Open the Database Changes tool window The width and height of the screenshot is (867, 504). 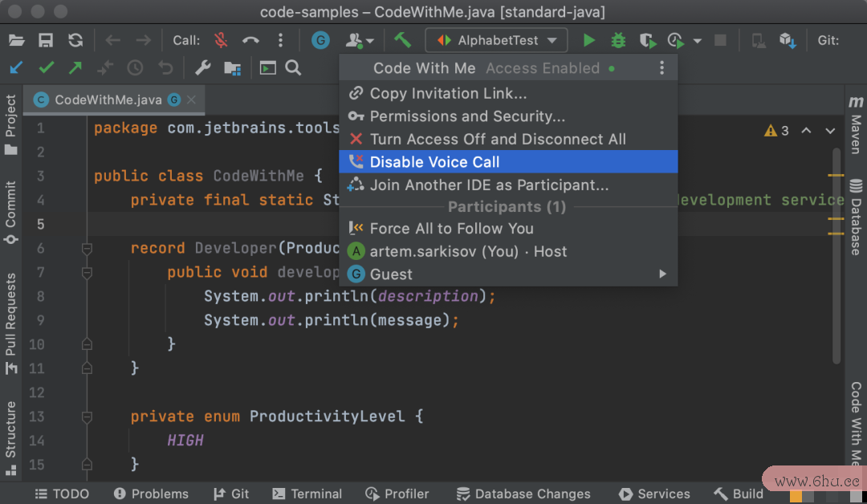[x=523, y=494]
